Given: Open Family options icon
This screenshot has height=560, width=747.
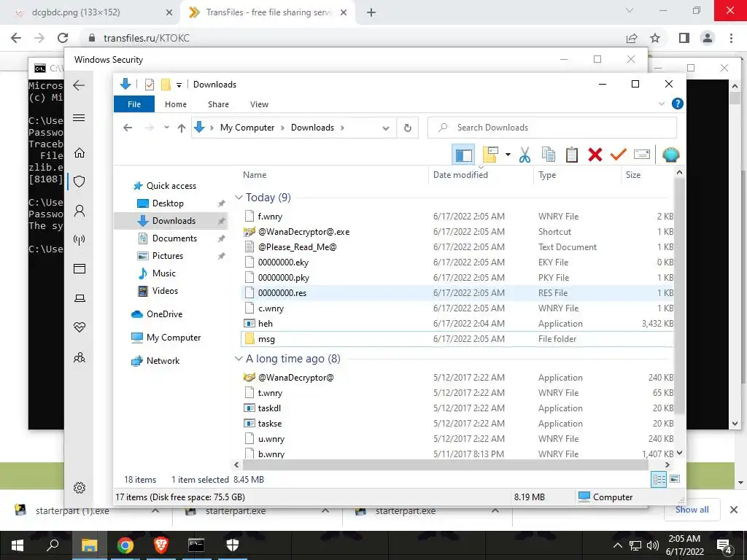Looking at the screenshot, I should click(x=79, y=357).
